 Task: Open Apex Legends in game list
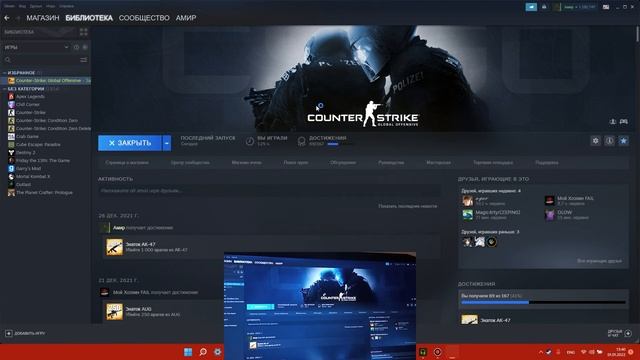pos(30,97)
